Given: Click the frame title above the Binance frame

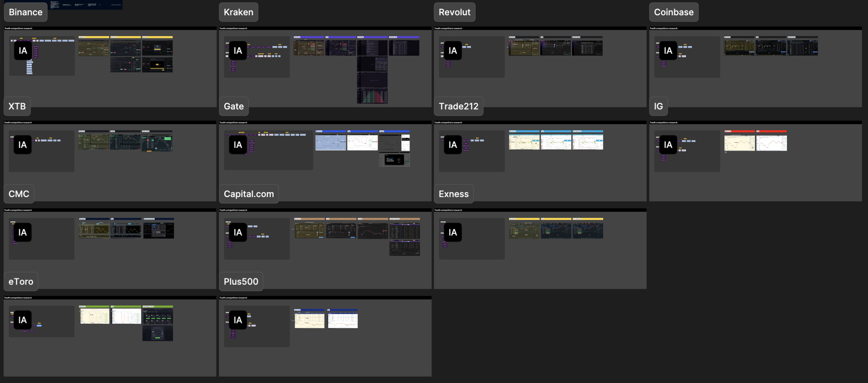Looking at the screenshot, I should [18, 28].
